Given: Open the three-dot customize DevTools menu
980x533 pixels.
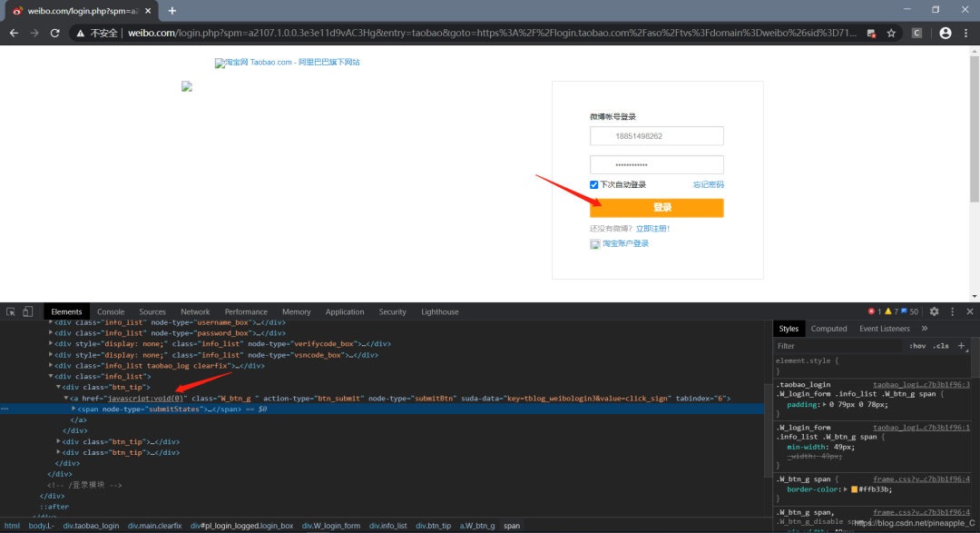Looking at the screenshot, I should pyautogui.click(x=952, y=311).
